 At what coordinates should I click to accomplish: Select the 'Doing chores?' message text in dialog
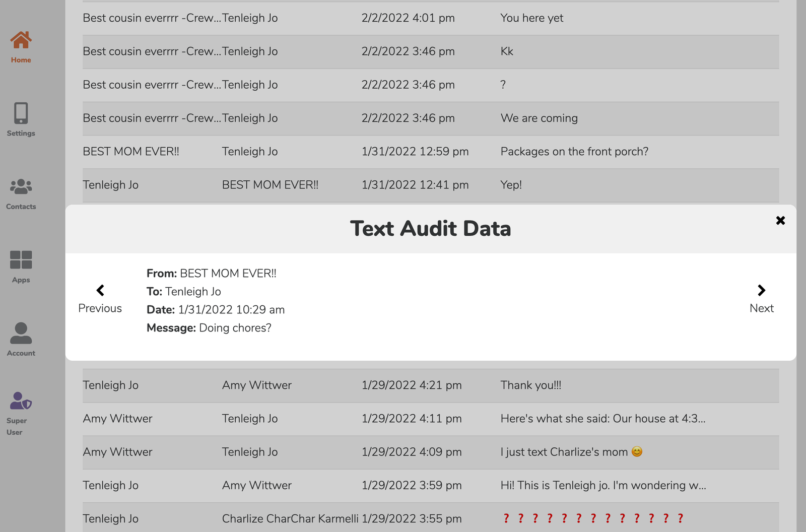pyautogui.click(x=235, y=327)
